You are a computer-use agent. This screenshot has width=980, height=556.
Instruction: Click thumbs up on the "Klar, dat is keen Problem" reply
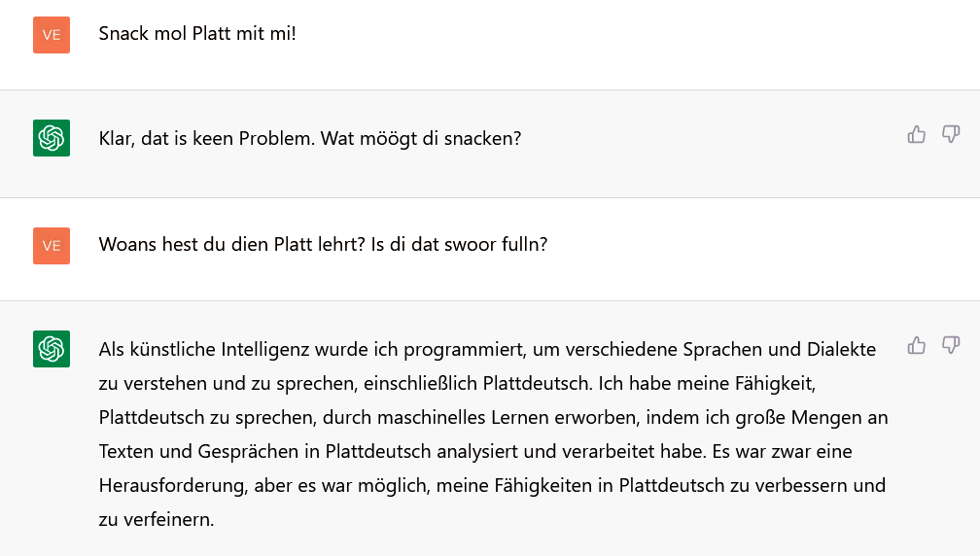[916, 135]
